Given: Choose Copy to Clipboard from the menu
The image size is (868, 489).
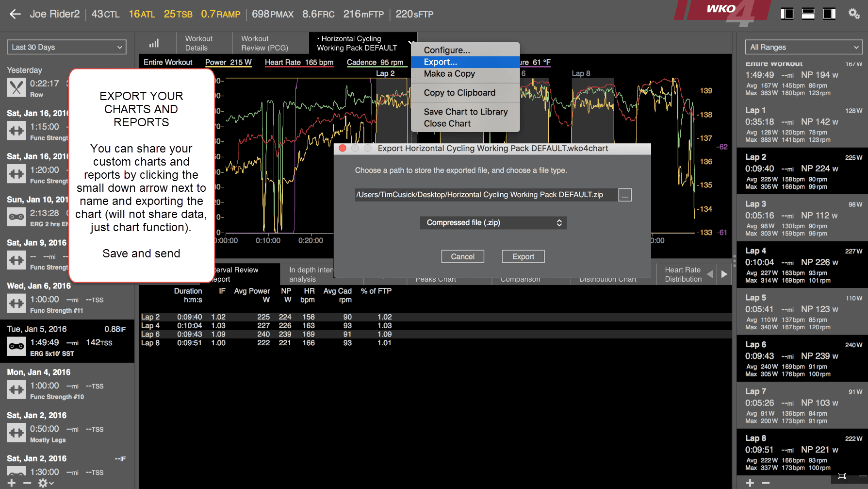Looking at the screenshot, I should pyautogui.click(x=465, y=93).
